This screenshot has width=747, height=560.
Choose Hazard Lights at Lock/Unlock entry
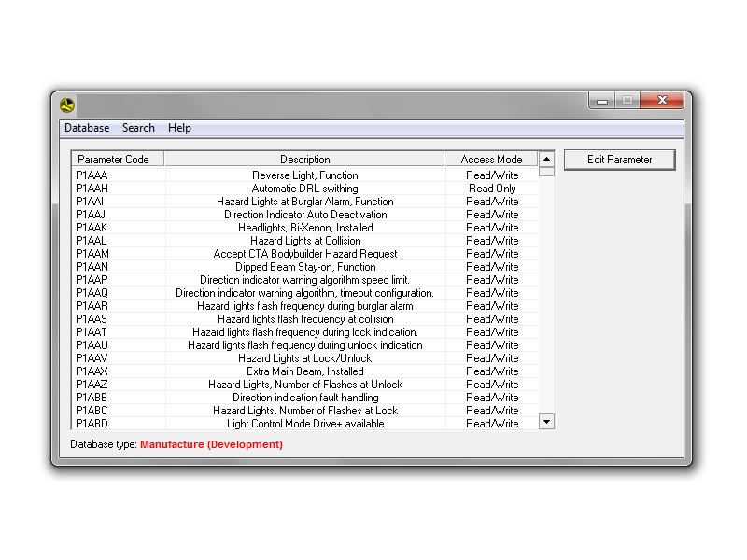click(x=304, y=358)
